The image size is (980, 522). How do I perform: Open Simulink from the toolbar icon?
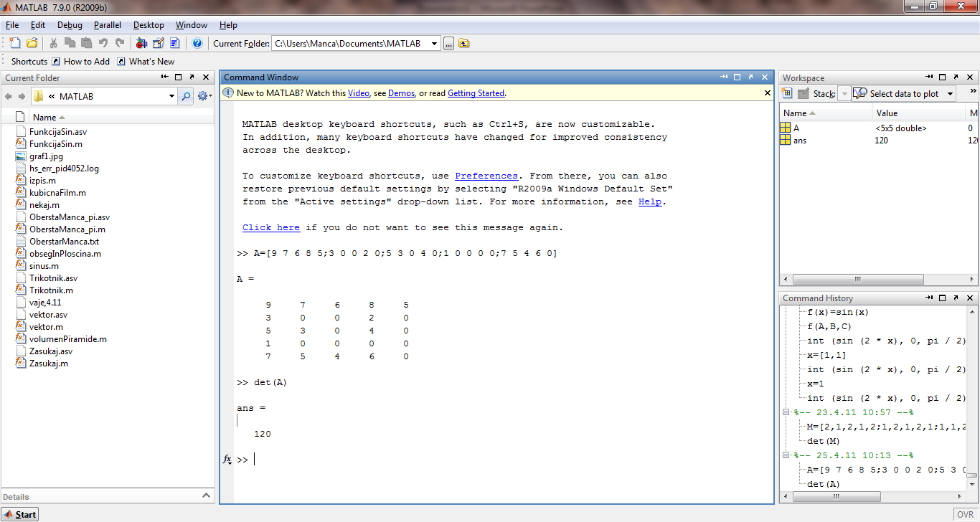pos(141,43)
